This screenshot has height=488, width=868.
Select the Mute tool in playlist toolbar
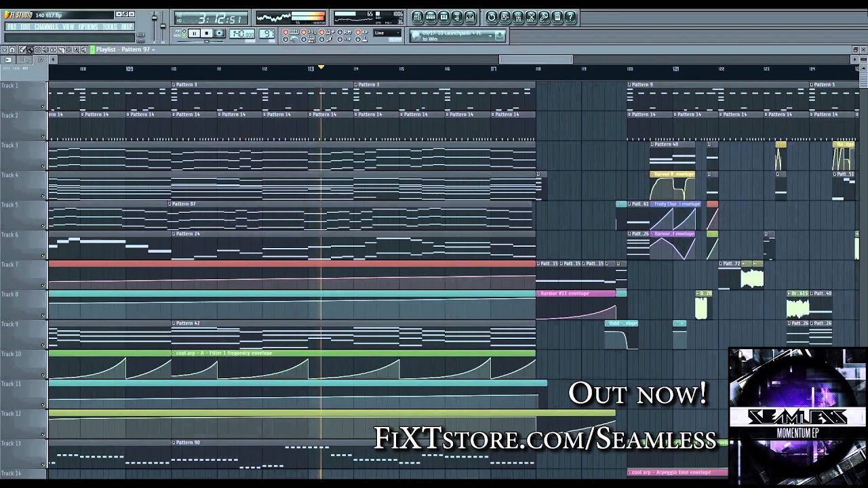(45, 49)
